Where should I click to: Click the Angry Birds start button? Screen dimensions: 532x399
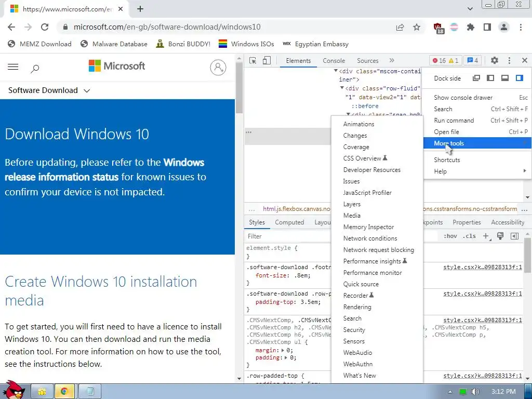(13, 390)
